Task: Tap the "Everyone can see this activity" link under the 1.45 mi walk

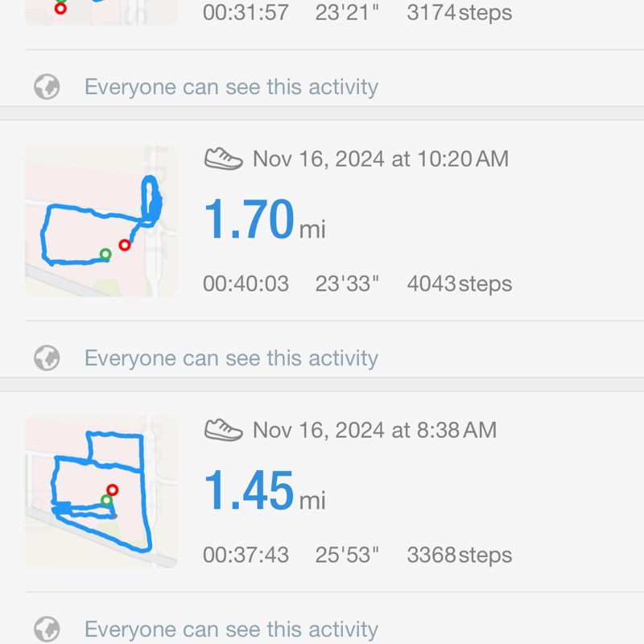Action: click(231, 629)
